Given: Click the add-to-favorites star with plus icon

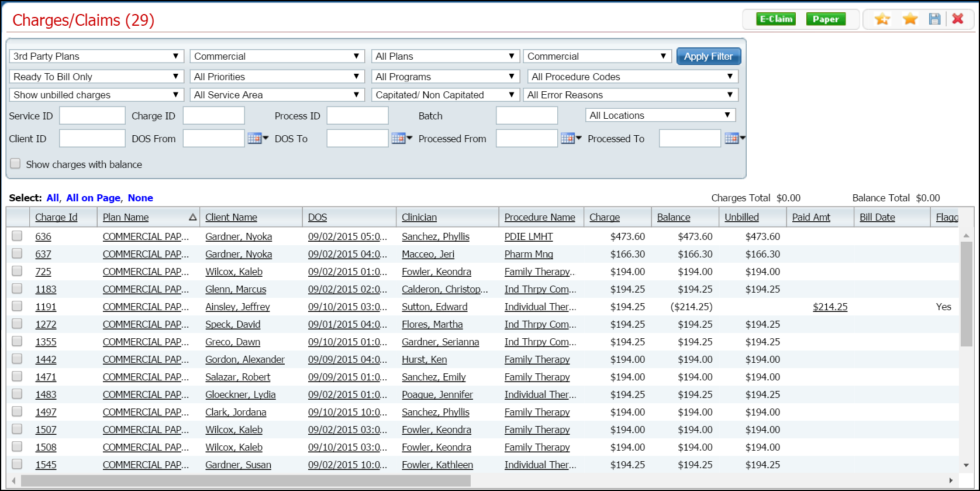Looking at the screenshot, I should (882, 19).
